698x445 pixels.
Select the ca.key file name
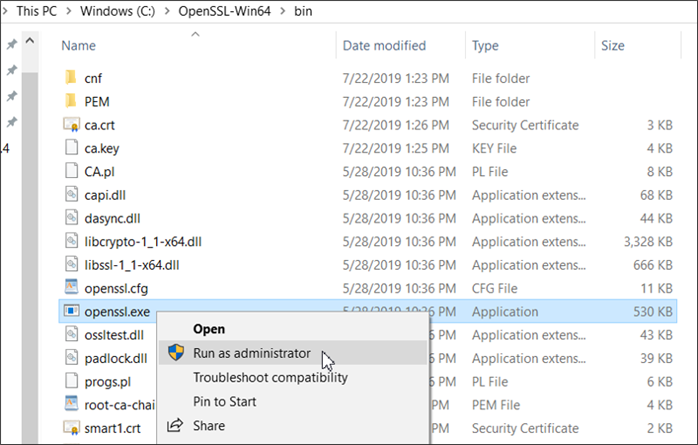click(102, 148)
